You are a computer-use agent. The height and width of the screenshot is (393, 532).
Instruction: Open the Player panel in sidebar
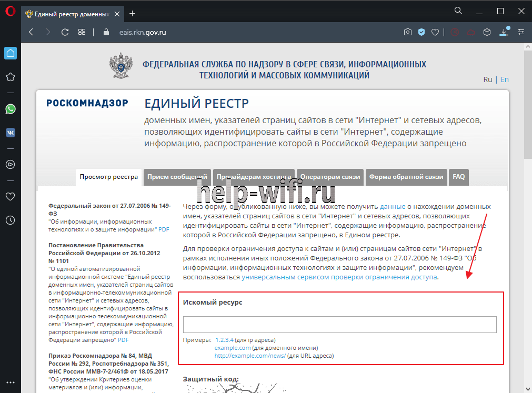[10, 164]
